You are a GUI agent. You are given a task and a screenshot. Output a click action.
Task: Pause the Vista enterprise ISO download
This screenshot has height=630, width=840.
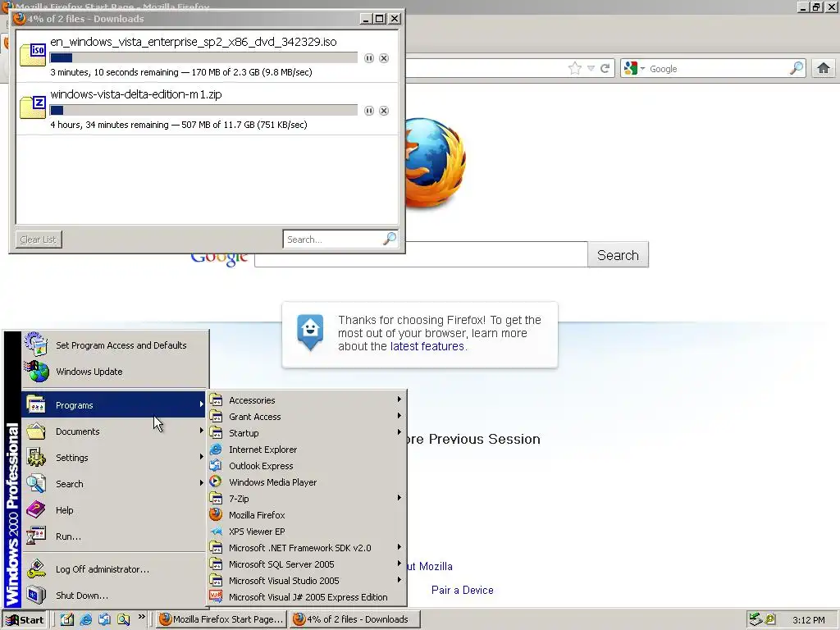[x=368, y=58]
